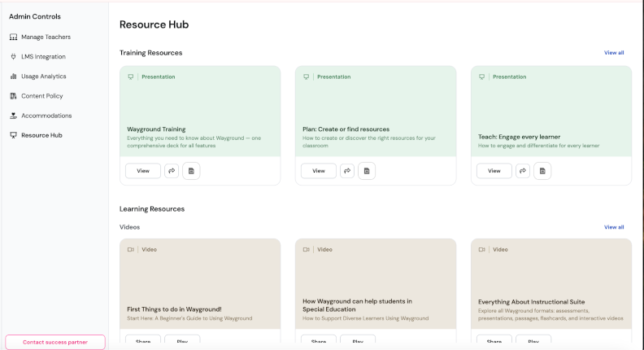The image size is (644, 350).
Task: Click Training Resources section heading
Action: point(150,53)
